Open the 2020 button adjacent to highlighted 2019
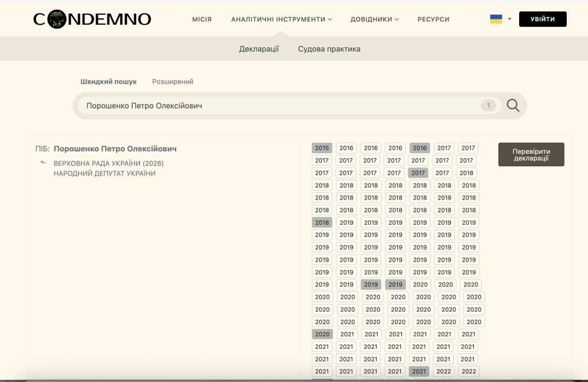Screen dimensions: 588x382 [420, 284]
